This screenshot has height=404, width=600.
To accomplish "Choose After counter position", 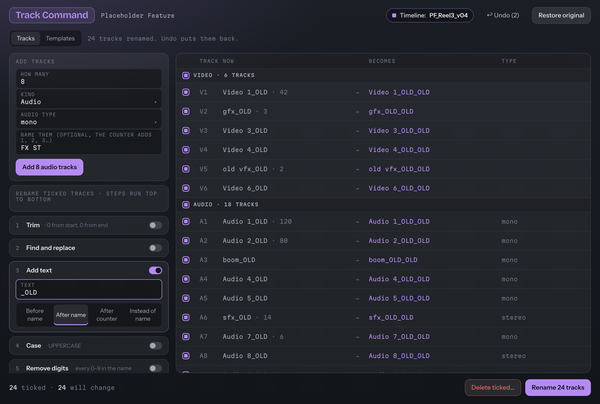I will tap(107, 315).
